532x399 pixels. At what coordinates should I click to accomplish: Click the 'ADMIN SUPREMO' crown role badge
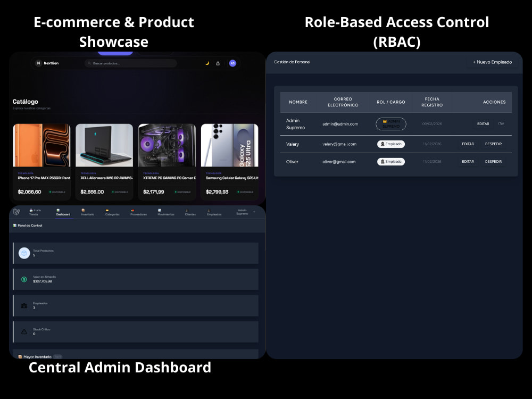click(391, 124)
